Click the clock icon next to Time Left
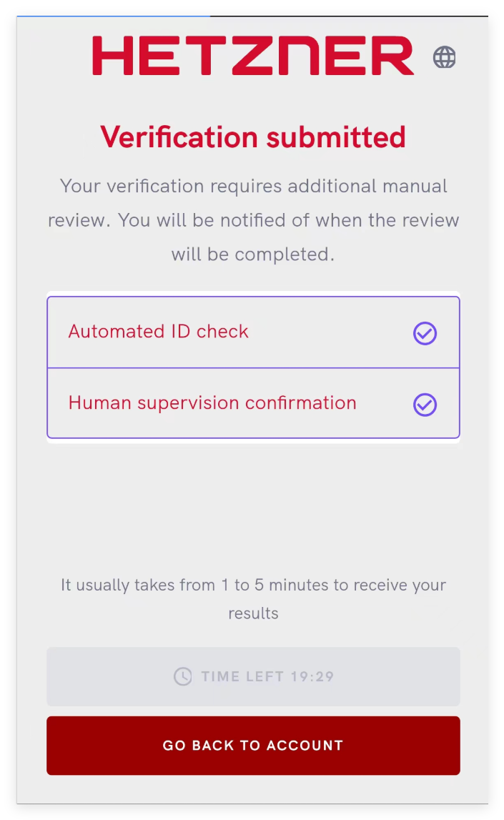The width and height of the screenshot is (504, 820). 183,676
